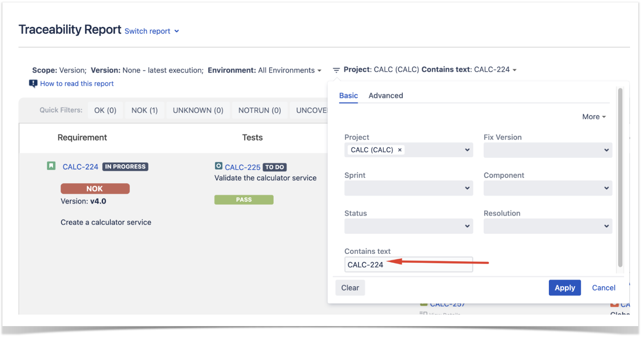Expand the More filter options
This screenshot has height=338, width=644.
point(594,117)
